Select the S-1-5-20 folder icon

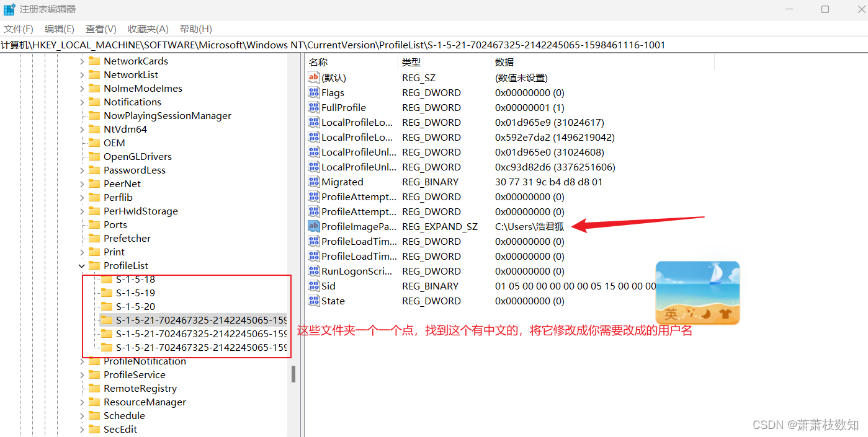pos(107,306)
